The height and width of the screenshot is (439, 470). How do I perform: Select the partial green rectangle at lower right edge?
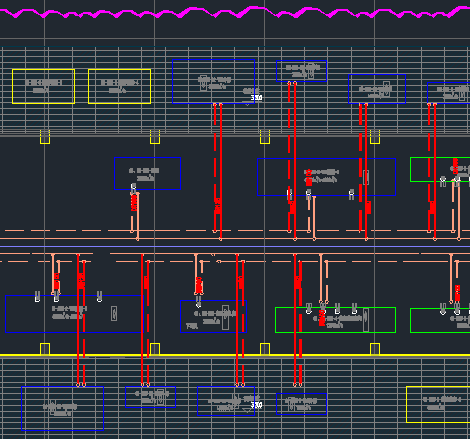pos(440,320)
